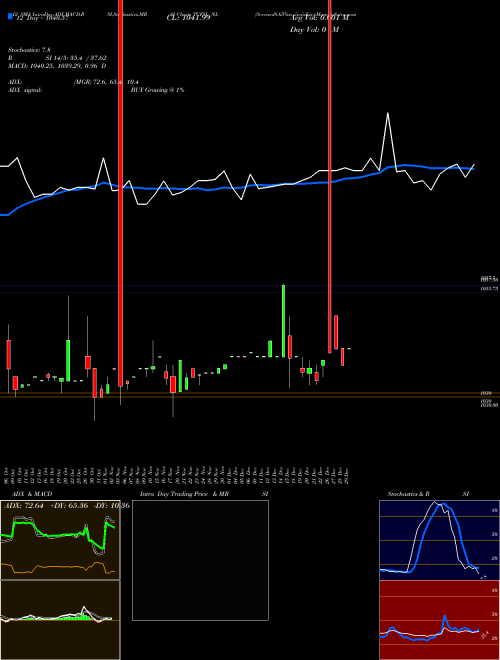Viewport: 500px width, 660px height.
Task: Click the 'Stochastics & R' panel title
Action: [x=408, y=494]
